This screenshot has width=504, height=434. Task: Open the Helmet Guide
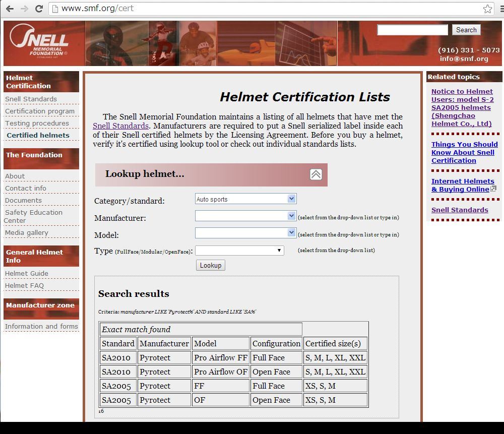26,274
